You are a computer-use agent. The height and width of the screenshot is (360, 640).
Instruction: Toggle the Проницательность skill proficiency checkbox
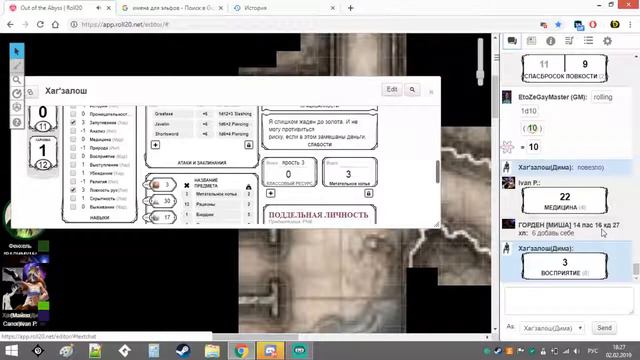[x=73, y=114]
